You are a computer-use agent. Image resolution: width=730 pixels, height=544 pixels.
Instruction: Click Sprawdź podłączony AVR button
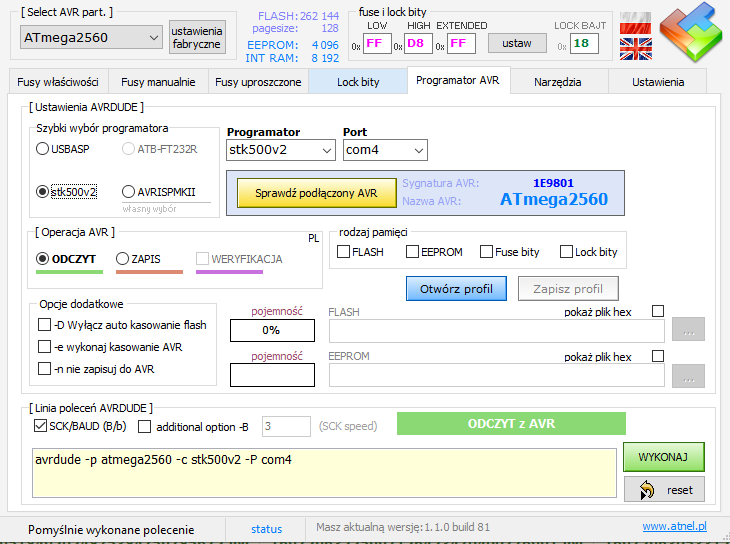tap(317, 193)
